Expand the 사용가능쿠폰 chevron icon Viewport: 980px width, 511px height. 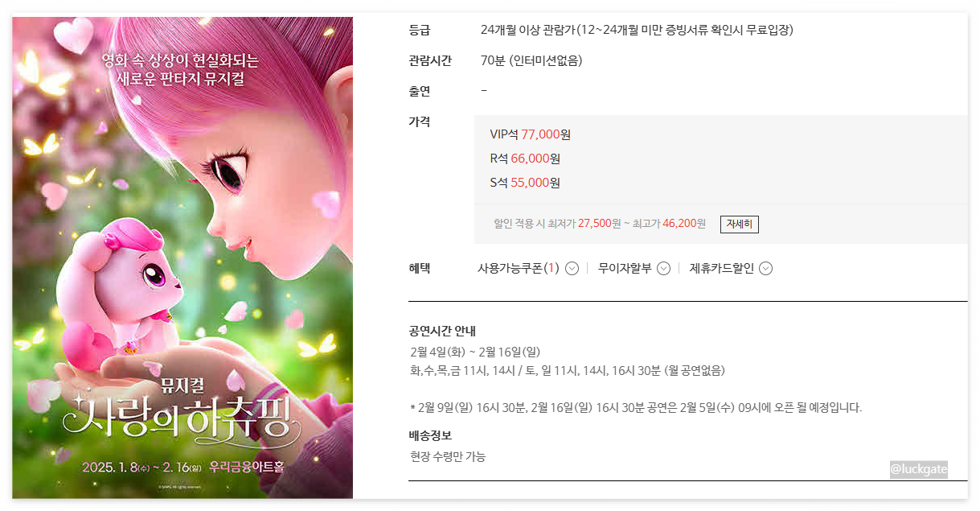pos(572,269)
